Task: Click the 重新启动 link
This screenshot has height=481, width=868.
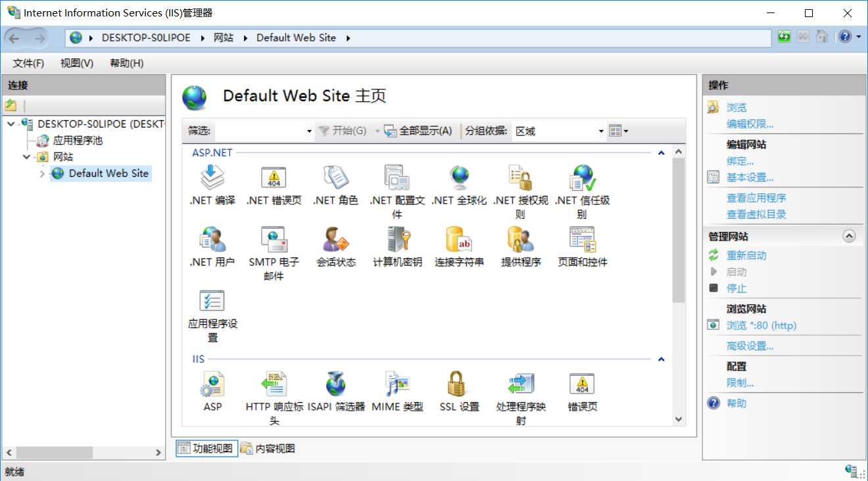Action: point(746,256)
